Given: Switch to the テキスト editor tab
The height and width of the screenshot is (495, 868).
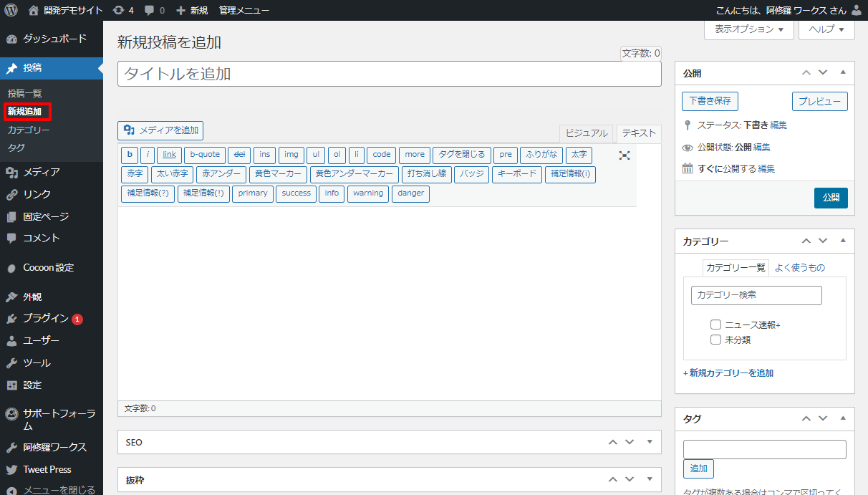Looking at the screenshot, I should (639, 133).
